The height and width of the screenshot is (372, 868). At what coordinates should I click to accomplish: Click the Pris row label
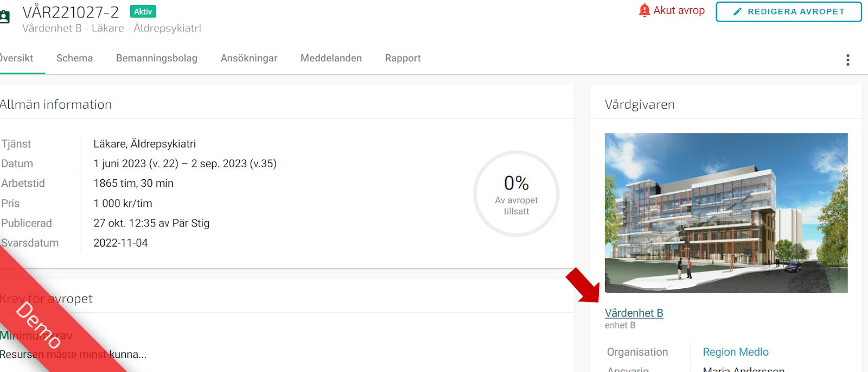coord(10,204)
